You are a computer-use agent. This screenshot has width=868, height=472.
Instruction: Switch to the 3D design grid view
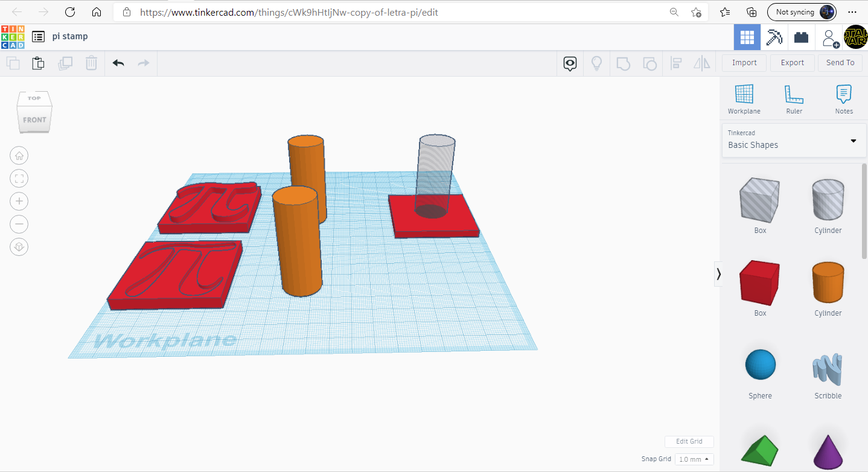pyautogui.click(x=747, y=37)
